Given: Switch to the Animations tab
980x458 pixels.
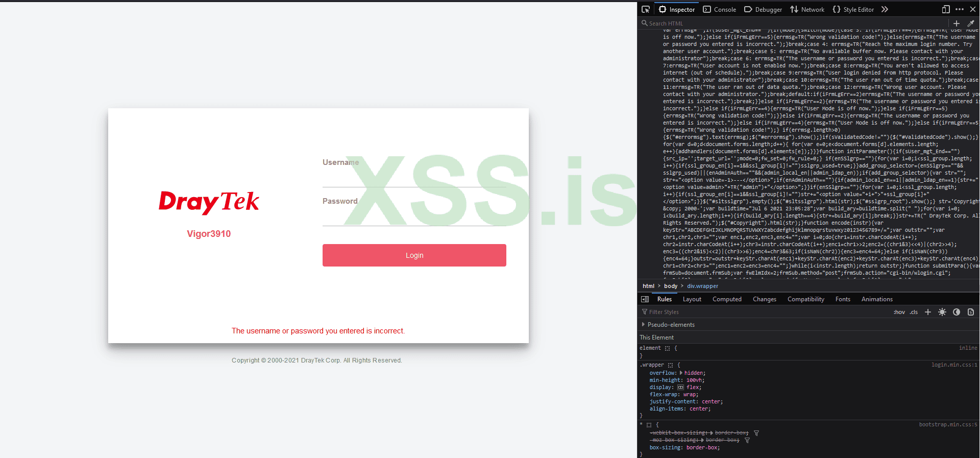Looking at the screenshot, I should (x=877, y=299).
